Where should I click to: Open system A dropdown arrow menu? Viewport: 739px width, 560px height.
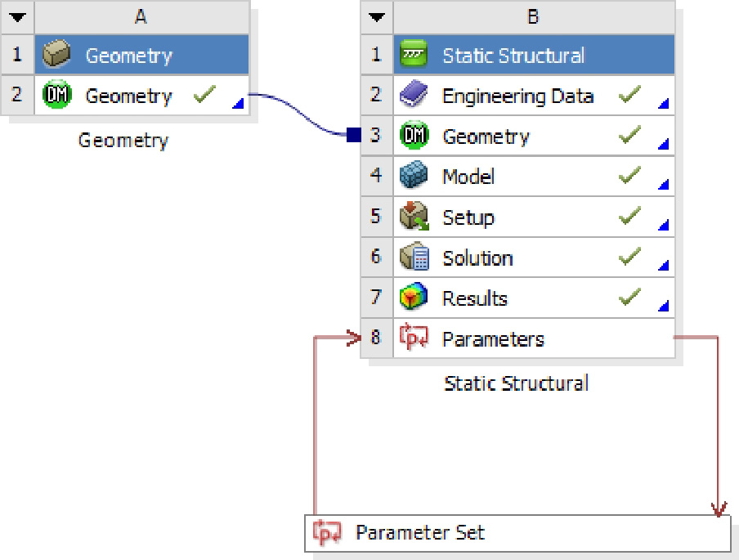[x=20, y=17]
